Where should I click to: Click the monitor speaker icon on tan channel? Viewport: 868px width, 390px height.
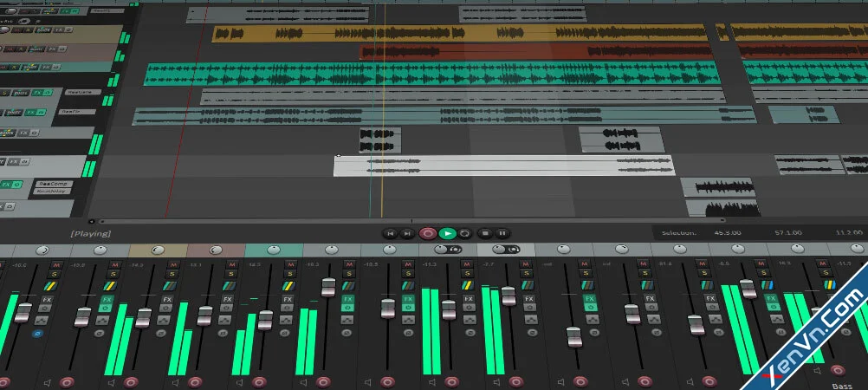pos(111,382)
